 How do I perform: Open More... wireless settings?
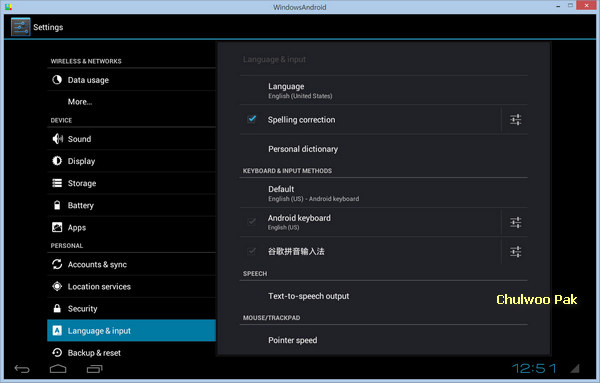132,101
